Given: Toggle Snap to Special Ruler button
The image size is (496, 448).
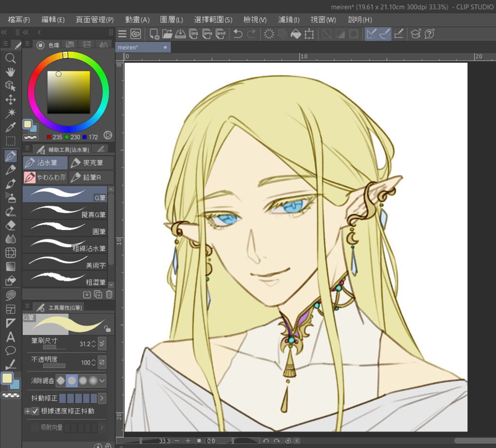Looking at the screenshot, I should coord(385,34).
